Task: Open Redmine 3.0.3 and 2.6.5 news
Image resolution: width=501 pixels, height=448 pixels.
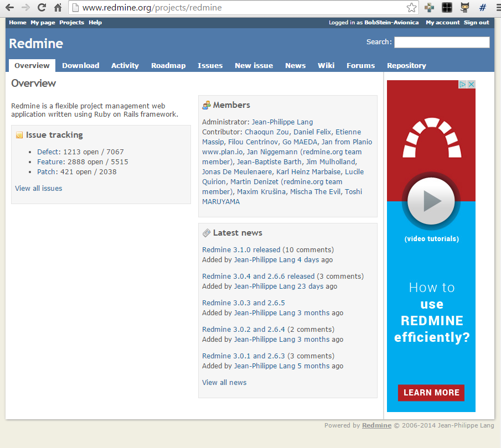Action: 244,303
